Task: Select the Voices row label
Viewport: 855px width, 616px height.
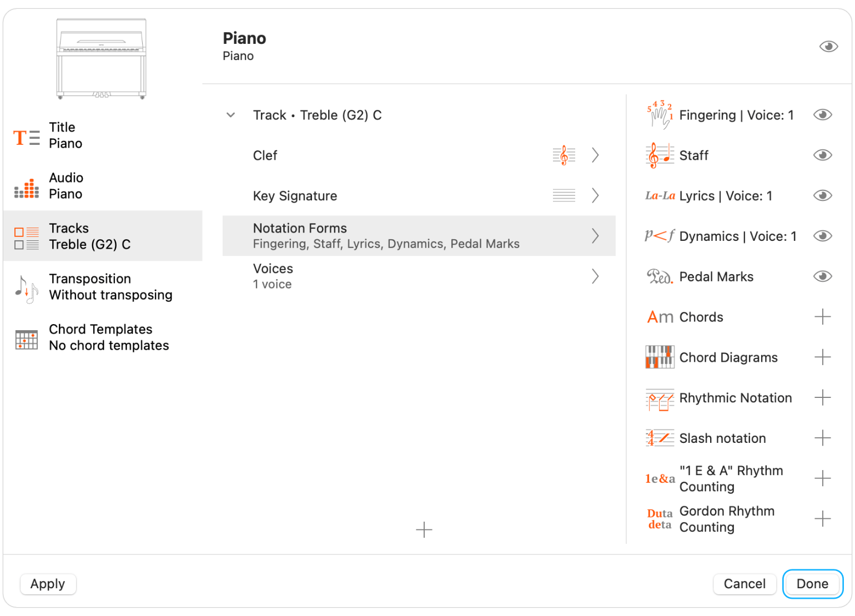Action: click(273, 269)
